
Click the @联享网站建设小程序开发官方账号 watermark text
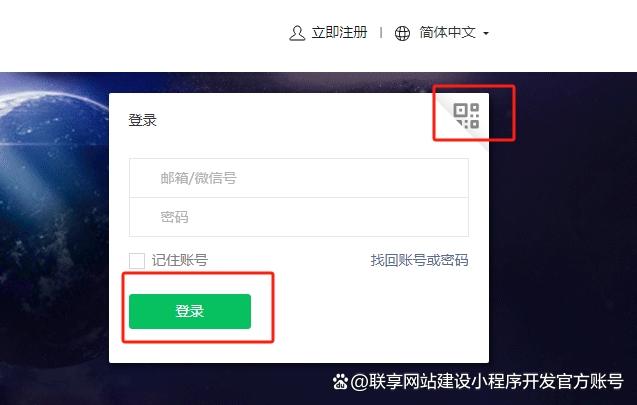click(487, 382)
